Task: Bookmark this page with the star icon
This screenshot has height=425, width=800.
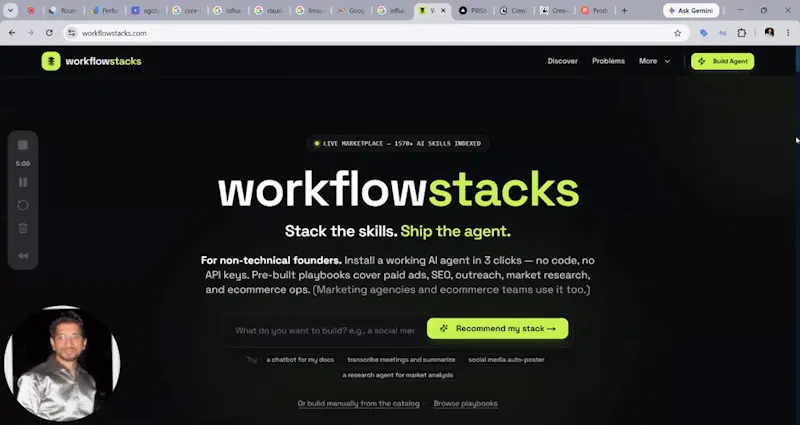Action: click(x=678, y=33)
